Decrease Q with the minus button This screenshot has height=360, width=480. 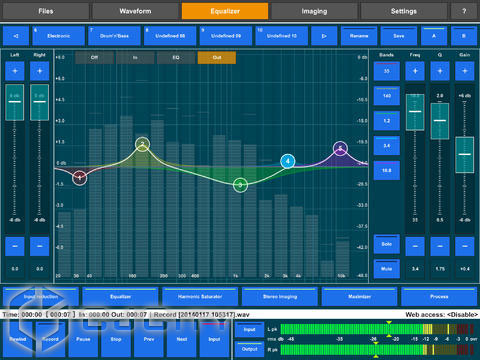pyautogui.click(x=440, y=246)
